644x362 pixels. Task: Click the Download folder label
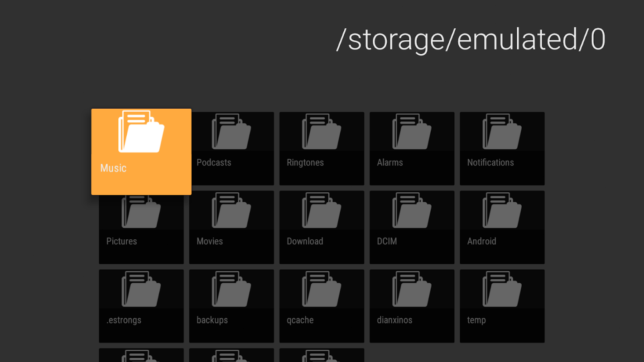pyautogui.click(x=305, y=241)
